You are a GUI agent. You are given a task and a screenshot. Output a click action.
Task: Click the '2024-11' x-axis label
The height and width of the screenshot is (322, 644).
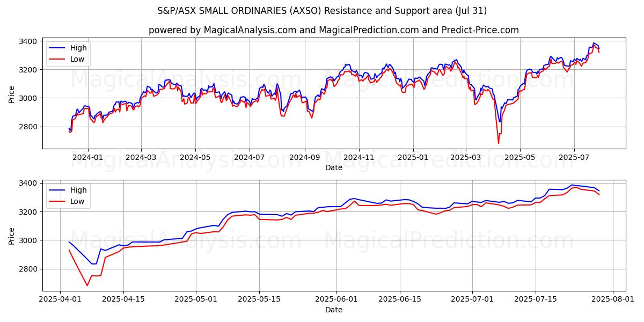(358, 158)
